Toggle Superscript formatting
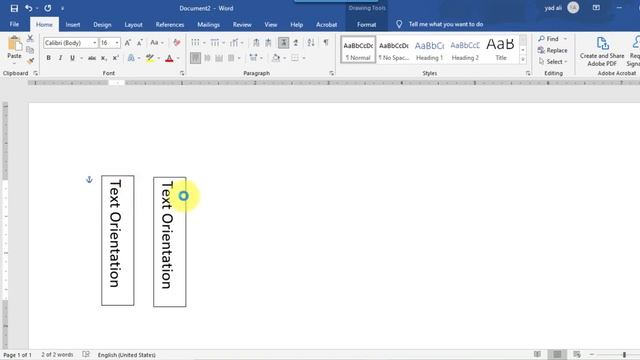Image resolution: width=640 pixels, height=360 pixels. [x=116, y=58]
